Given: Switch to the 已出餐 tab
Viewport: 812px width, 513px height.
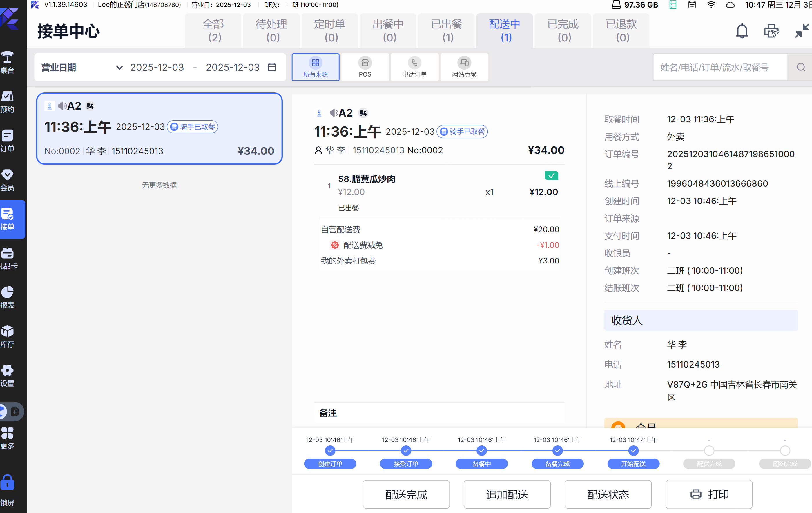Looking at the screenshot, I should click(447, 30).
